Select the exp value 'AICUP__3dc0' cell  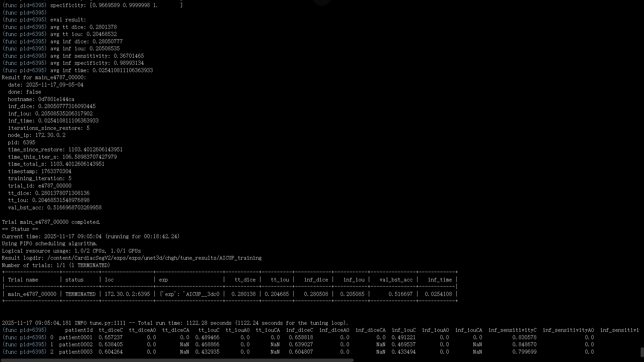tap(190, 294)
